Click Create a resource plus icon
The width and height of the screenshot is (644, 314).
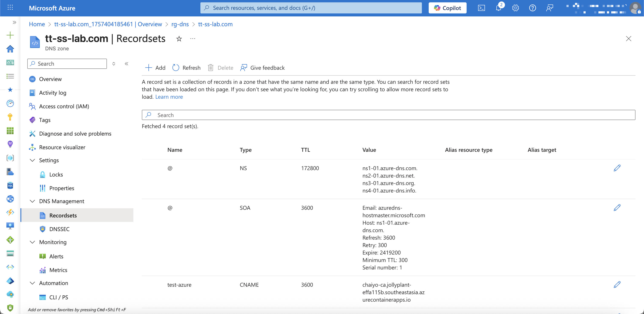(10, 35)
